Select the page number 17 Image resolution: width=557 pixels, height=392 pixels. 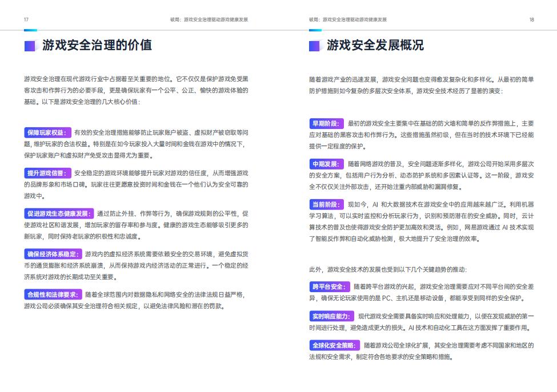[x=26, y=19]
